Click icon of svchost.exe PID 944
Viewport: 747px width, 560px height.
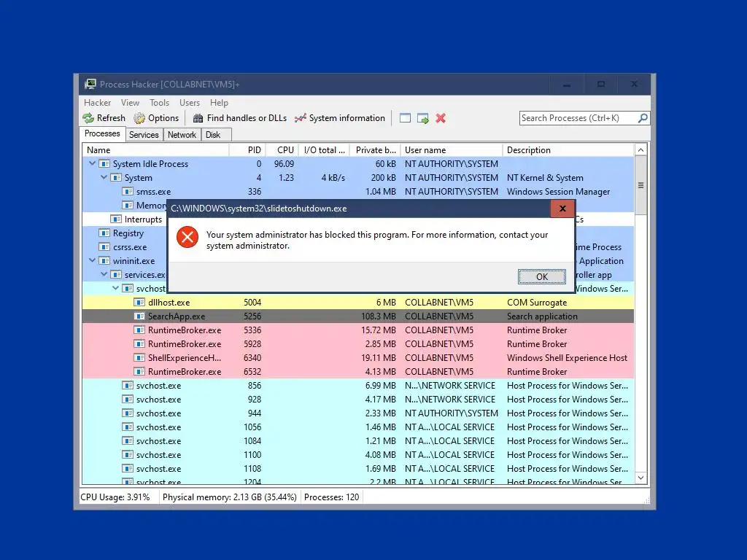click(x=127, y=413)
